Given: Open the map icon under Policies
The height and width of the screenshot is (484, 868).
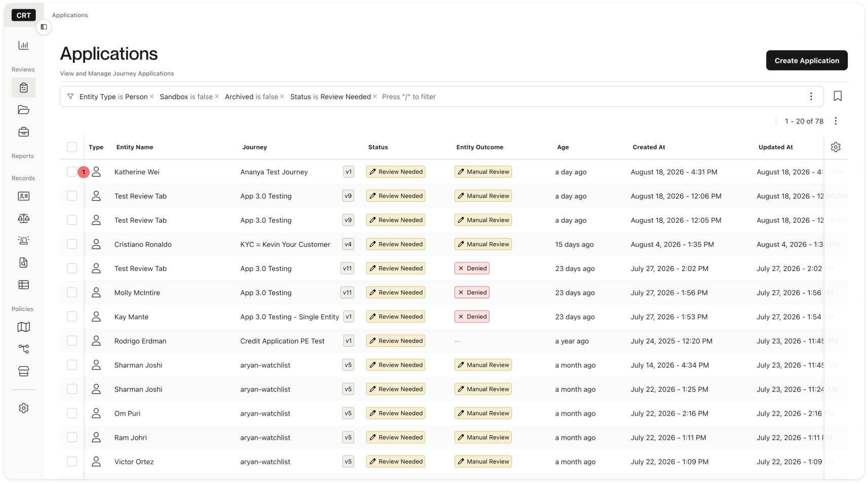Looking at the screenshot, I should [23, 327].
